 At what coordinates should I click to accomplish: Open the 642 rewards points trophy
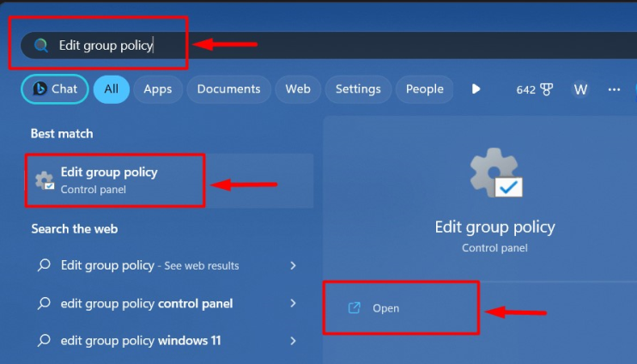pos(534,89)
